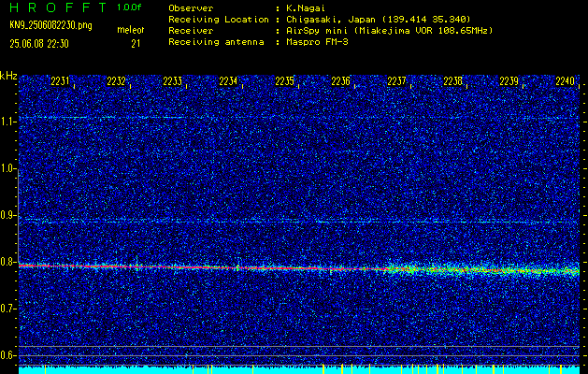Select the Maspro FM-3 antenna text
588x374 pixels.
[x=317, y=42]
